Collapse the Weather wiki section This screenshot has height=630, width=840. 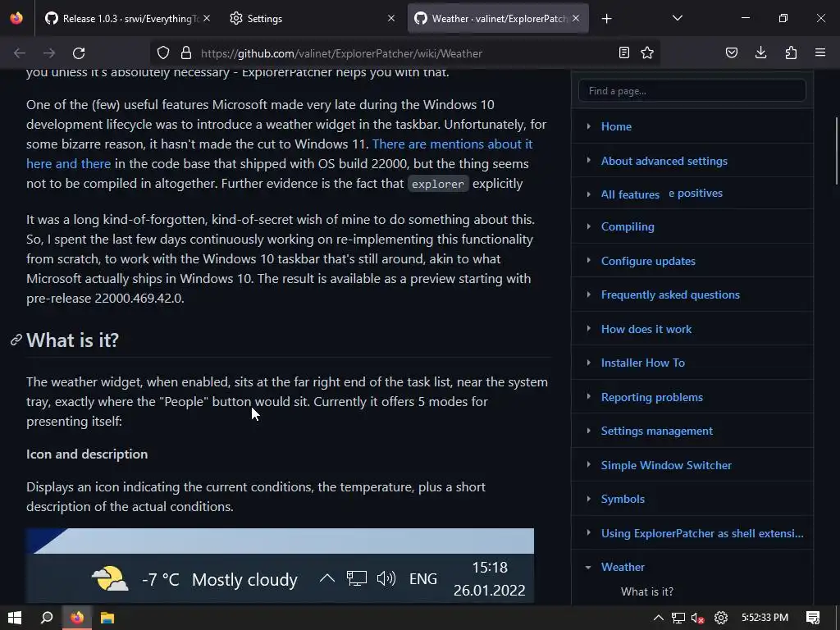(589, 567)
